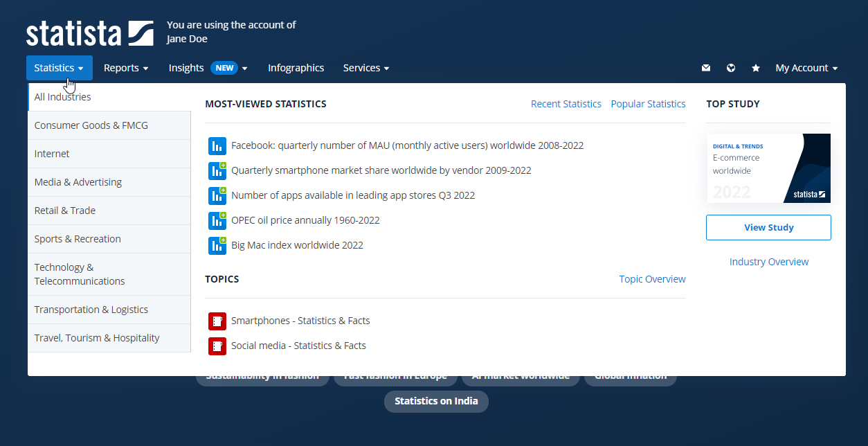Viewport: 868px width, 446px height.
Task: Click the View Study button
Action: pos(769,227)
